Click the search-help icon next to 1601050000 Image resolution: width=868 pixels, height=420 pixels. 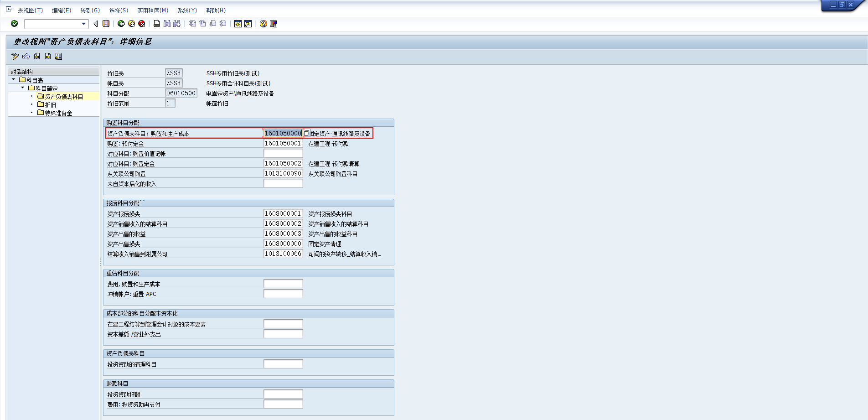coord(307,133)
